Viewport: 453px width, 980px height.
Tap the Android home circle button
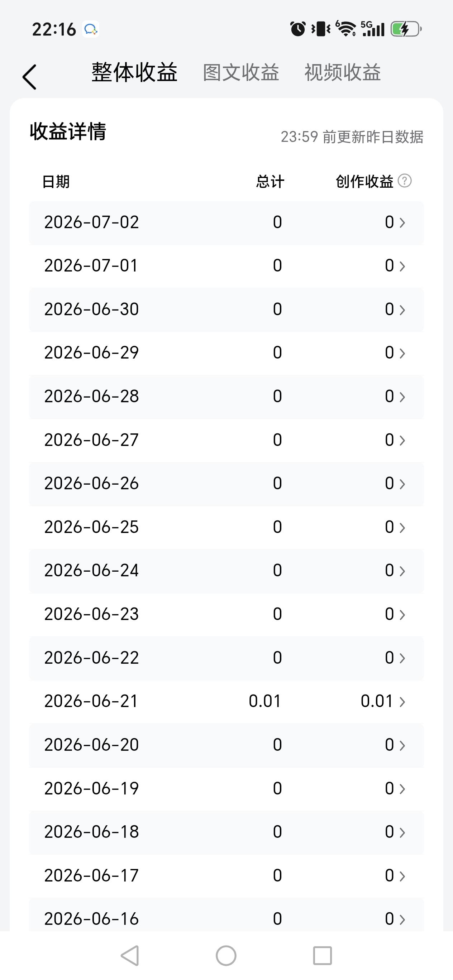pos(226,955)
